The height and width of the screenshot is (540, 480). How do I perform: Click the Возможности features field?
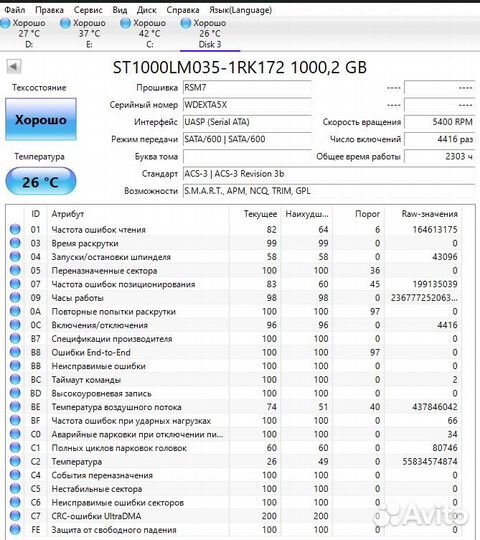click(x=329, y=191)
